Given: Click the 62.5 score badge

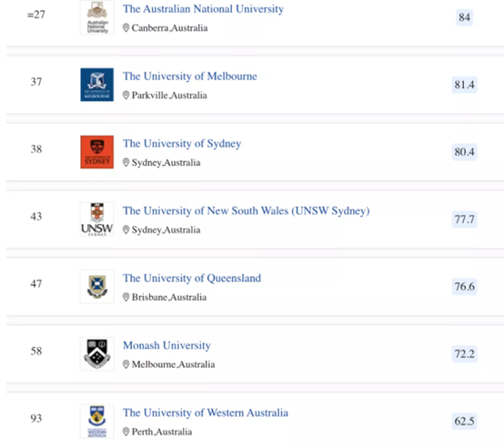Looking at the screenshot, I should (465, 421).
